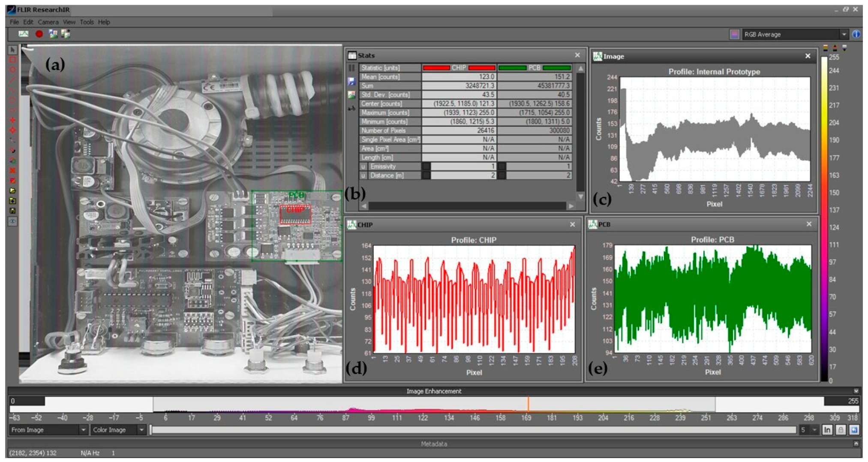Select the arrow pointer tool
The image size is (868, 462).
tap(12, 50)
